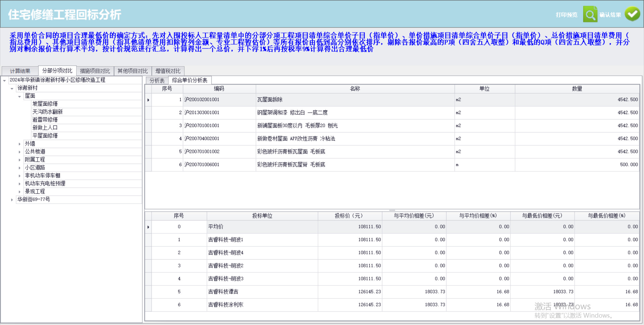Collapse the 徐谢新村 tree node
This screenshot has width=644, height=325.
coord(12,89)
